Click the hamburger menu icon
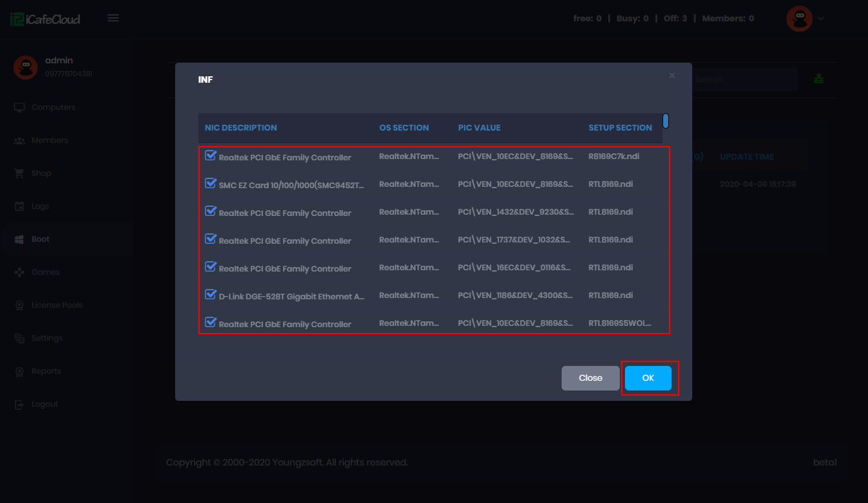The height and width of the screenshot is (503, 868). tap(113, 18)
